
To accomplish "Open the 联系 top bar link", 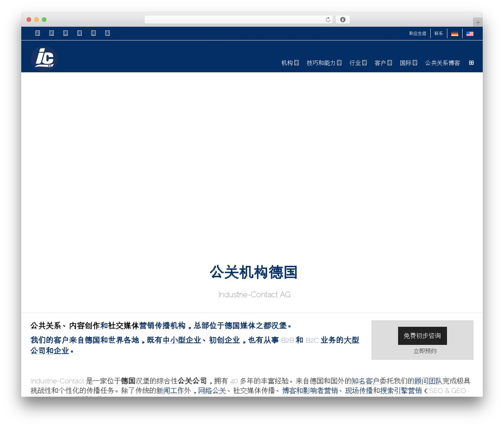I will 439,33.
